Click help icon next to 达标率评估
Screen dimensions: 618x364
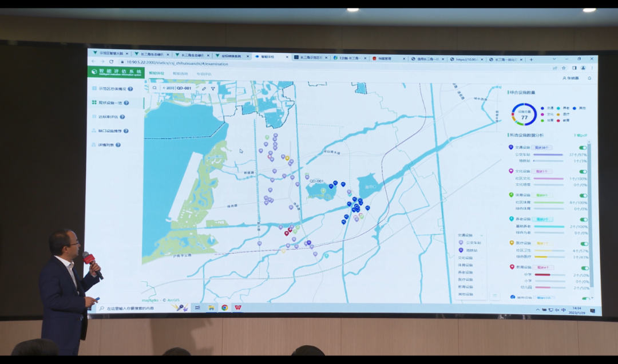[122, 117]
